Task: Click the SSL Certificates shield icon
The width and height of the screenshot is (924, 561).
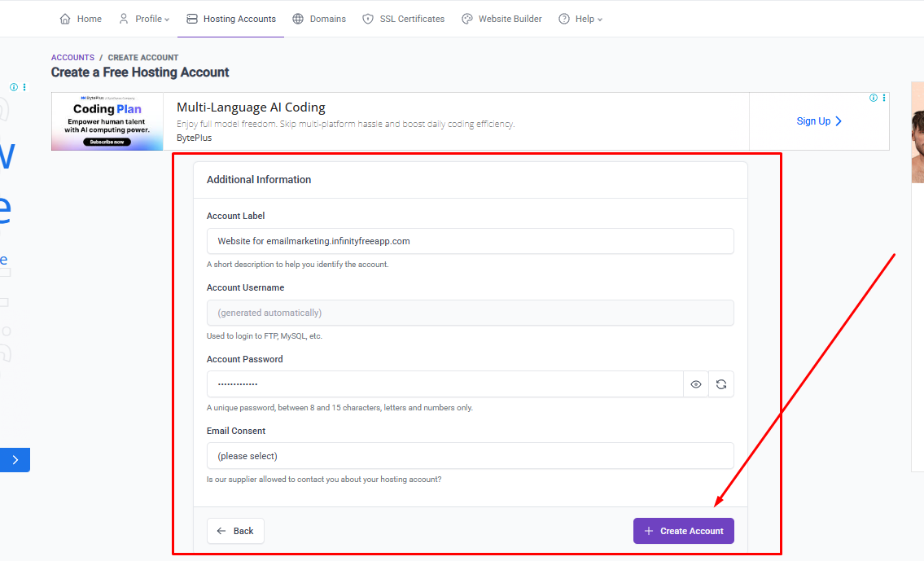Action: click(368, 19)
